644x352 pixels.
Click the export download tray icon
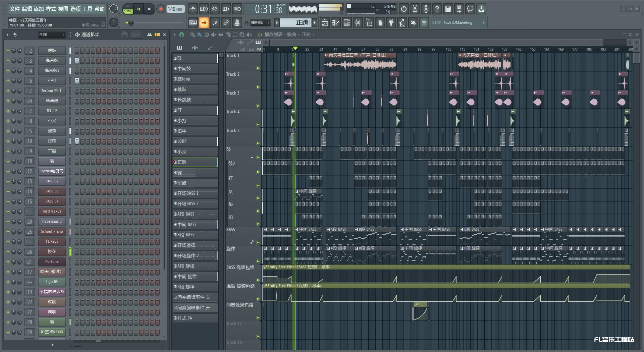point(481,9)
